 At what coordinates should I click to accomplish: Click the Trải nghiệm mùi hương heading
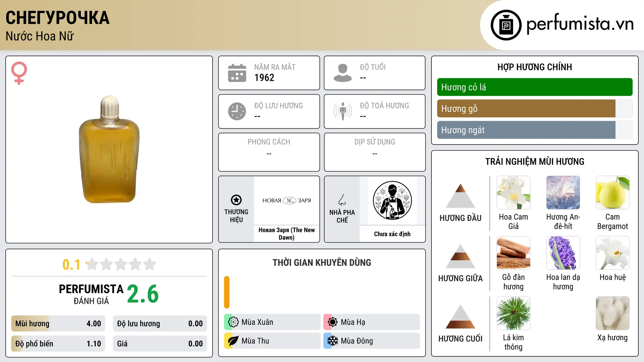pyautogui.click(x=535, y=162)
